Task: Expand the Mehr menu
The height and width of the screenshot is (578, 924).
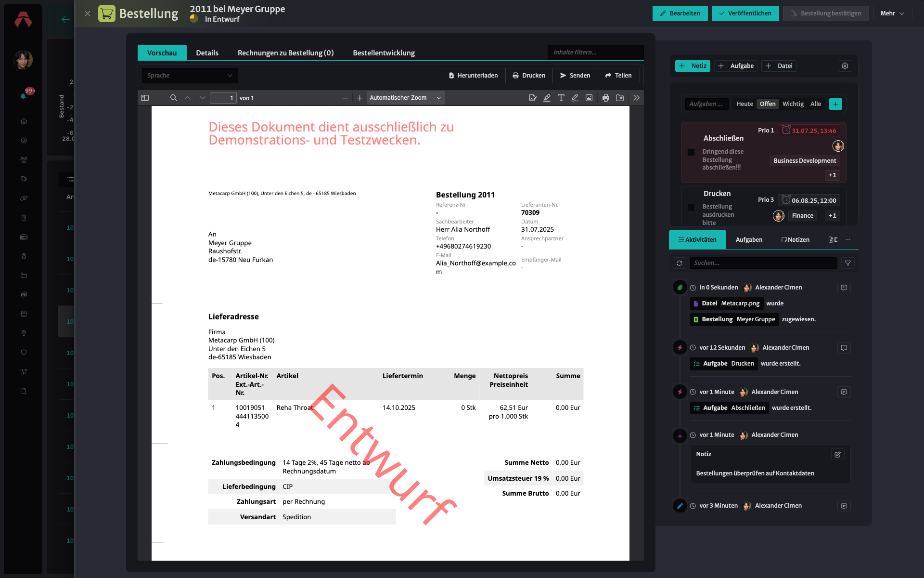Action: tap(892, 13)
